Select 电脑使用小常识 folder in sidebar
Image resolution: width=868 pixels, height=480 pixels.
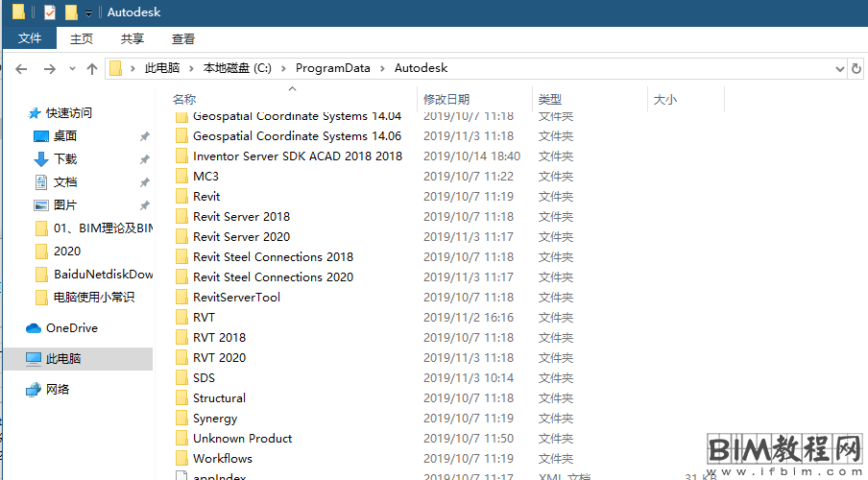(93, 298)
